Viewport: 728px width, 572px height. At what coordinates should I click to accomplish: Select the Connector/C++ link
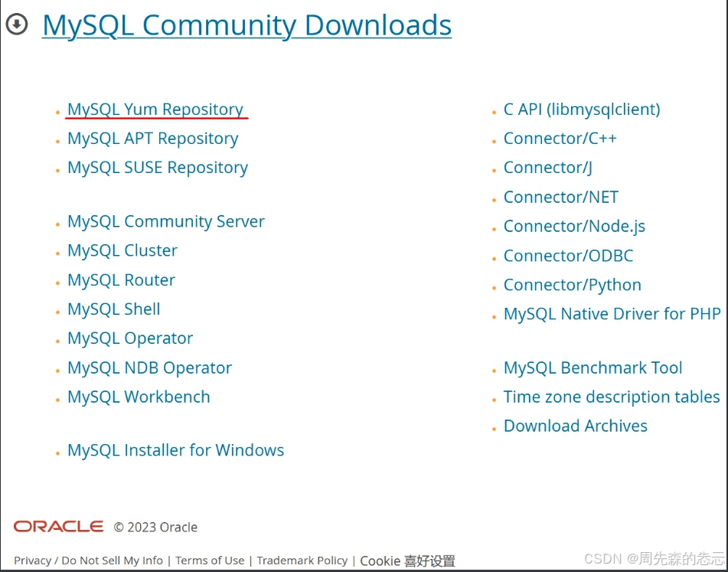coord(560,139)
